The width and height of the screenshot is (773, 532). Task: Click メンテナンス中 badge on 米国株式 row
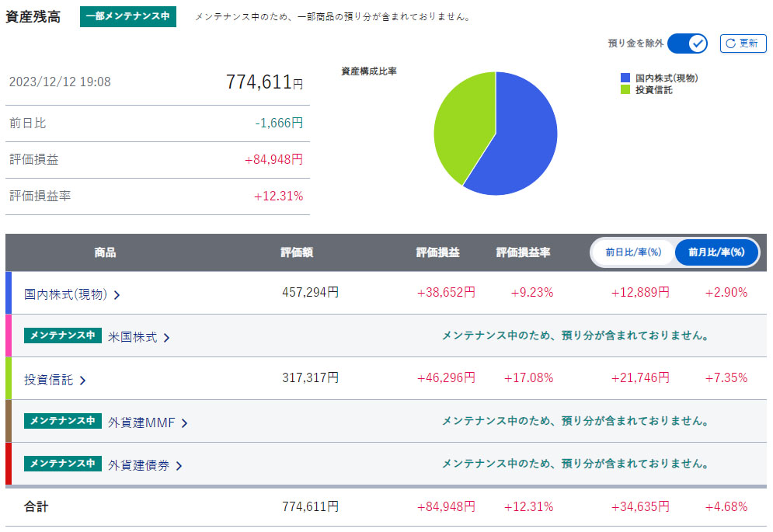pos(63,336)
